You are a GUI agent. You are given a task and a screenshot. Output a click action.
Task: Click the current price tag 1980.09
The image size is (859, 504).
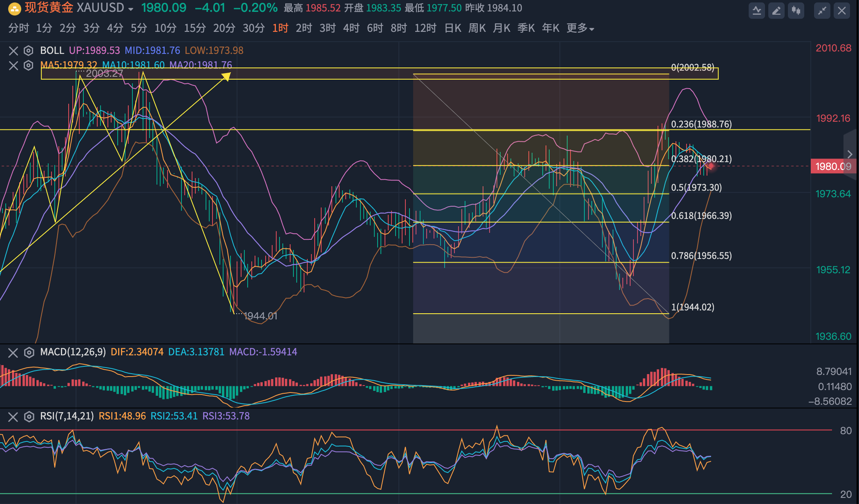point(832,166)
